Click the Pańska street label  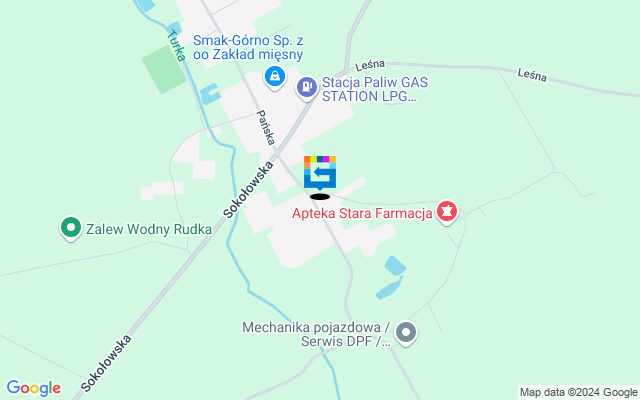click(265, 127)
